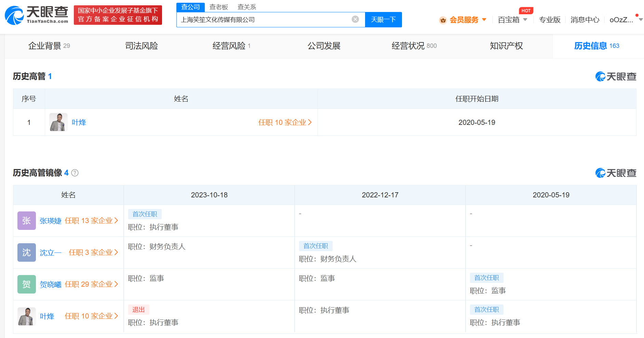The width and height of the screenshot is (644, 338).
Task: Click 首次任职 tag in 贺晓曦 row
Action: point(487,278)
